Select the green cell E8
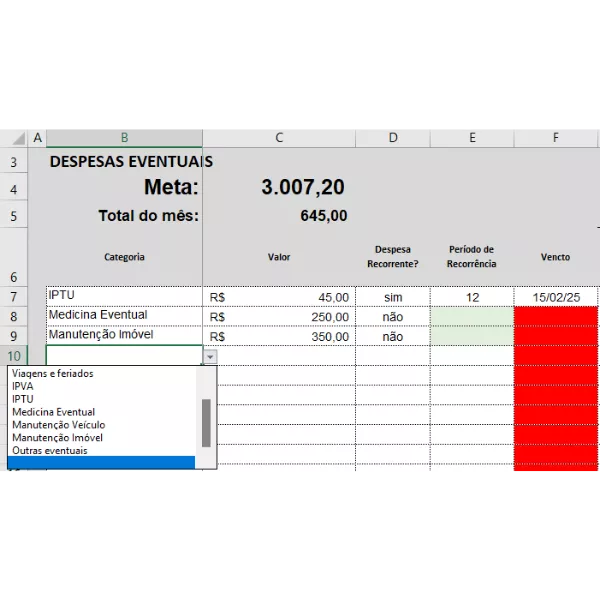Screen dimensions: 600x600 (x=472, y=316)
